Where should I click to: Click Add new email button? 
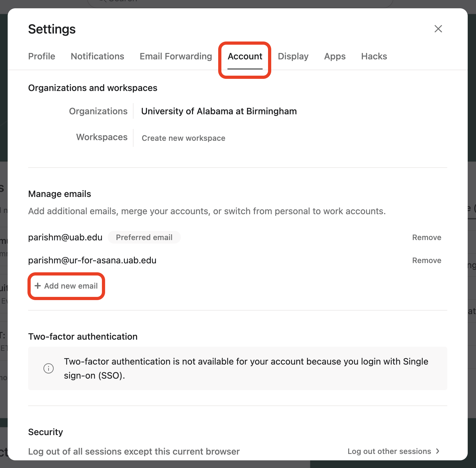click(71, 286)
